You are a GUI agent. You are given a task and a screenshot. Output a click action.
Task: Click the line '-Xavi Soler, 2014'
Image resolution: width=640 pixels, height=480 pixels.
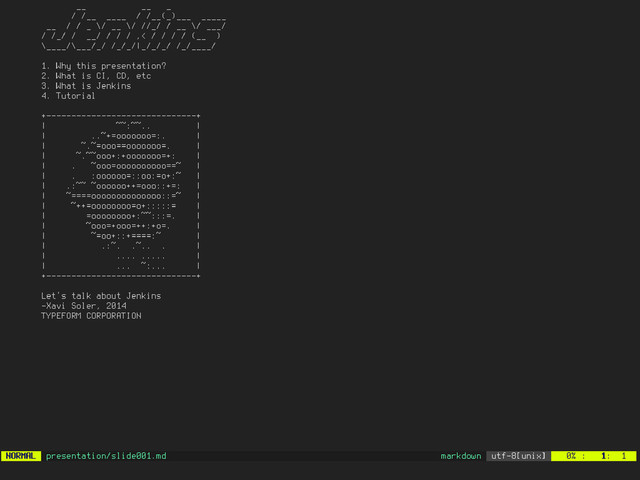pyautogui.click(x=84, y=306)
